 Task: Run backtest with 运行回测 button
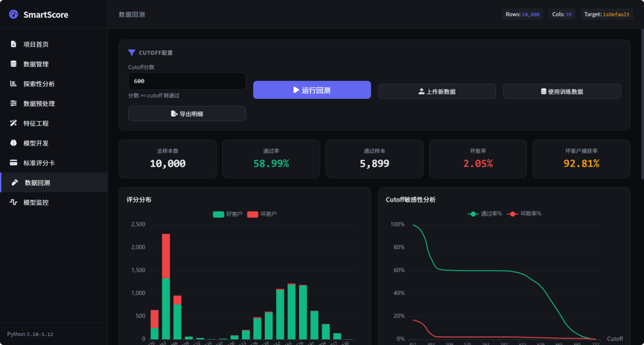click(312, 90)
